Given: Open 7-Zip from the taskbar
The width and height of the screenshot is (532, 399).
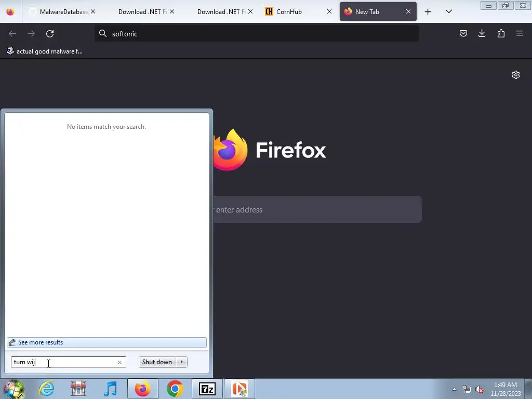Looking at the screenshot, I should (x=207, y=389).
